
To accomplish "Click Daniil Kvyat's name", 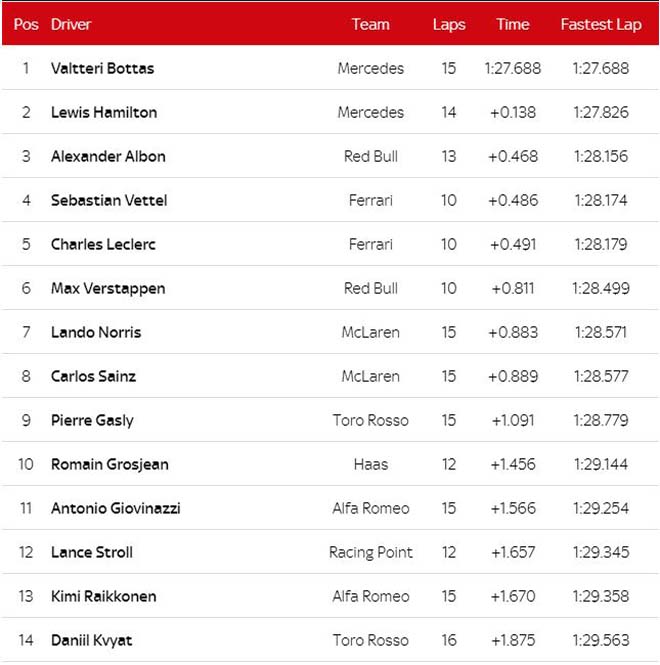I will click(91, 641).
